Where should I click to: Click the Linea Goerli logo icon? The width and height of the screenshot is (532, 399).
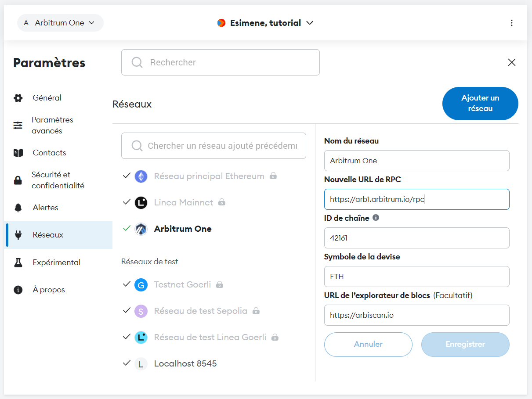click(x=141, y=338)
